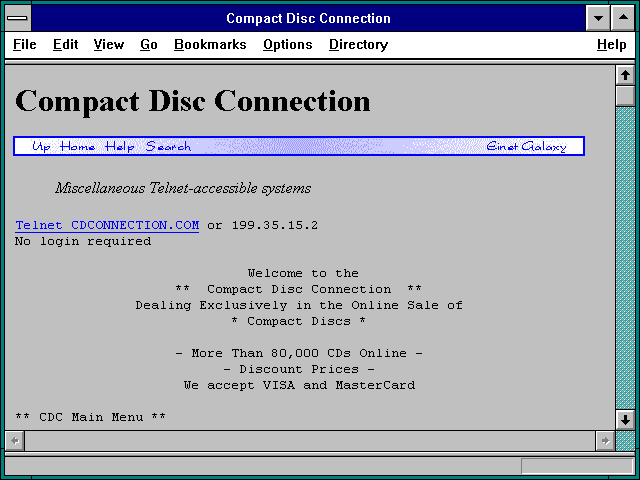Viewport: 640px width, 480px height.
Task: Click the horizontal scrollbar track
Action: click(x=310, y=441)
